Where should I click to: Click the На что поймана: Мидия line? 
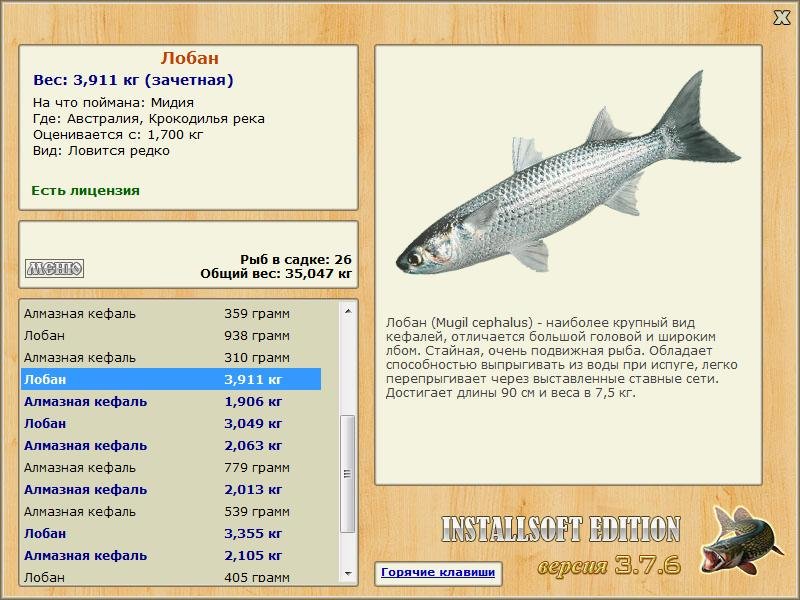coord(113,103)
